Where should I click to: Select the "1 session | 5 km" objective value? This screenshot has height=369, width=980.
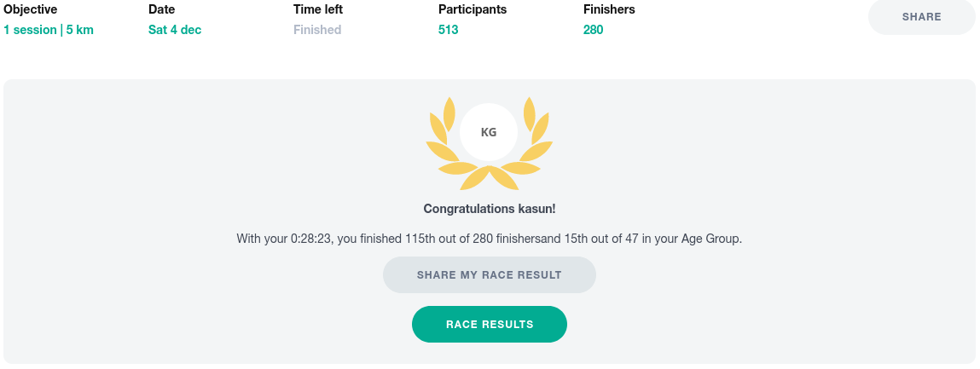point(49,30)
